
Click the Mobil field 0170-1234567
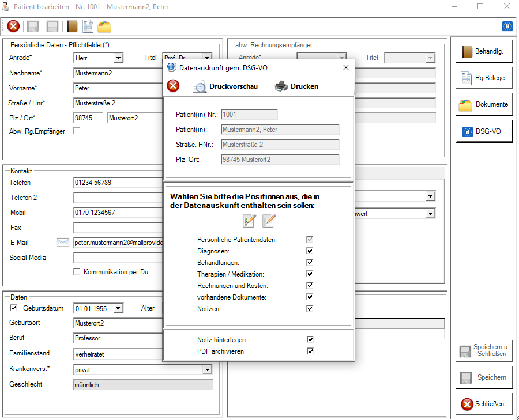point(118,213)
